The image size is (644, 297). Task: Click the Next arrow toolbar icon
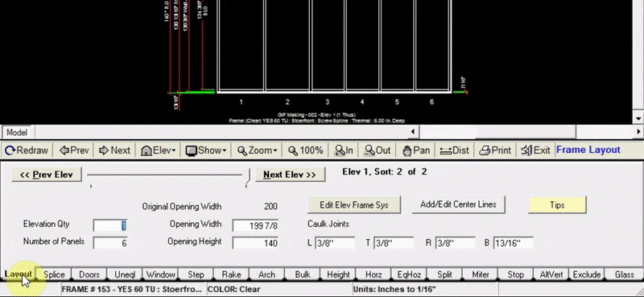(104, 151)
